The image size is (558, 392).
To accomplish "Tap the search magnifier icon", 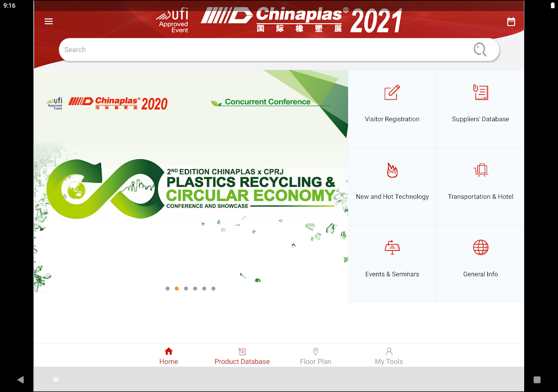I will pyautogui.click(x=480, y=50).
